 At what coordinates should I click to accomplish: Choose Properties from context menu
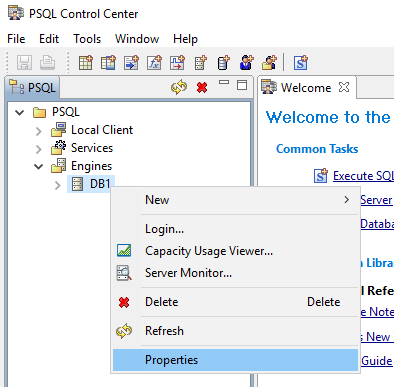pos(235,360)
